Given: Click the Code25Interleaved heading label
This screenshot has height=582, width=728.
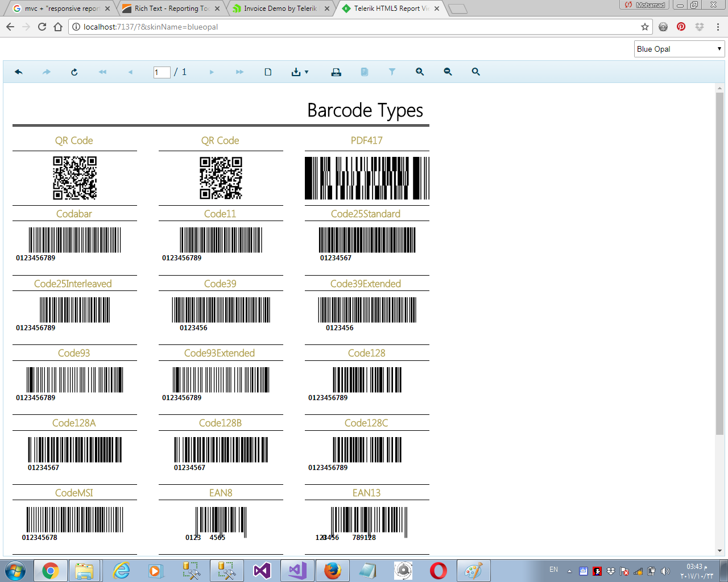Looking at the screenshot, I should (73, 284).
